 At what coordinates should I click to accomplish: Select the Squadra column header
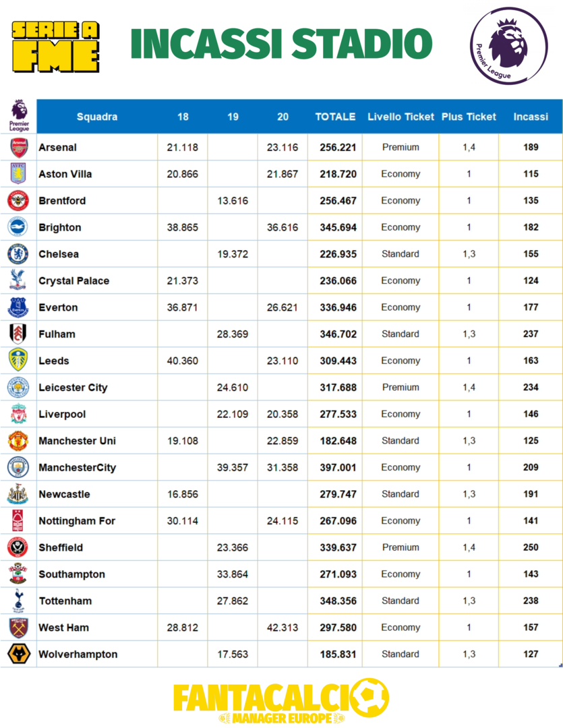click(x=97, y=117)
